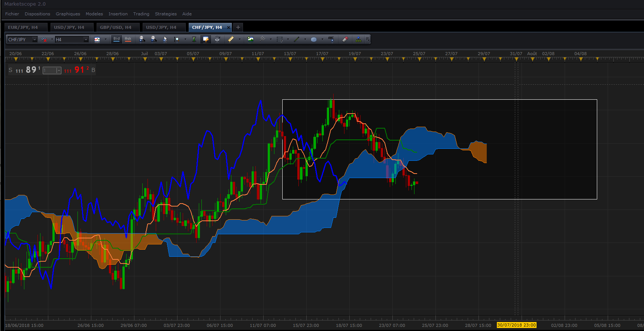Click the horizontal lines levels icon
The height and width of the screenshot is (331, 644).
point(280,39)
